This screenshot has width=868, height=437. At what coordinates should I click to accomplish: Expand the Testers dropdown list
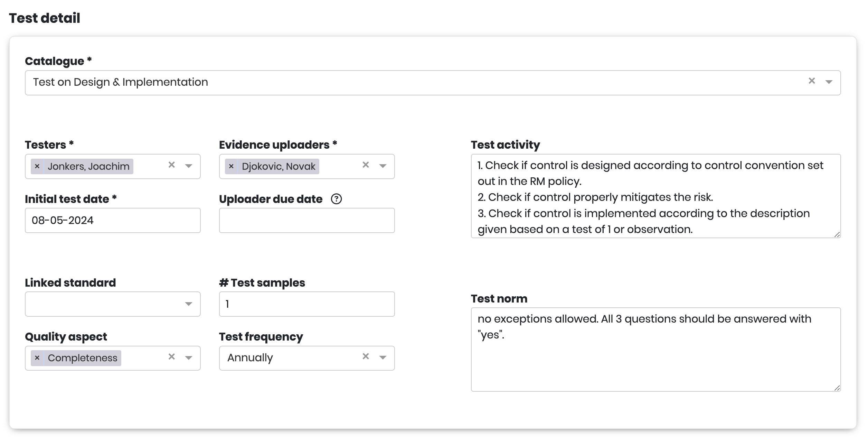click(x=188, y=166)
